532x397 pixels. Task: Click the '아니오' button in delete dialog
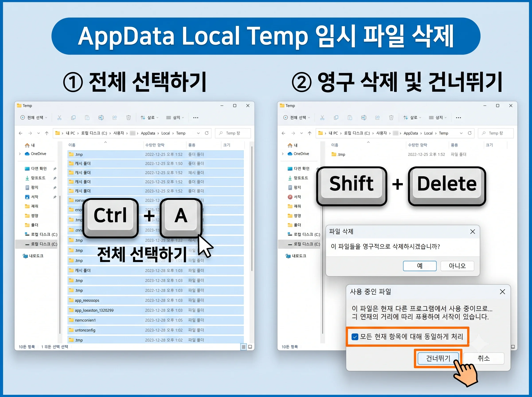457,266
